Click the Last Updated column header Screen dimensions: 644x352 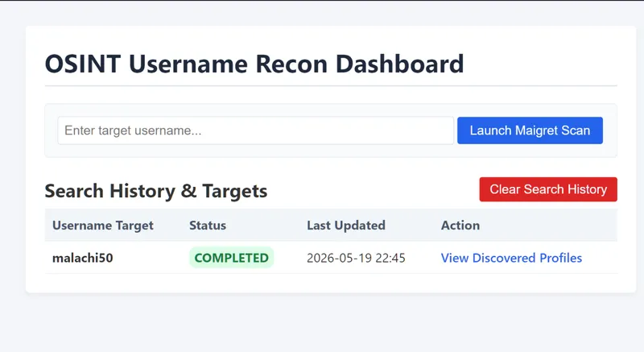pos(346,226)
